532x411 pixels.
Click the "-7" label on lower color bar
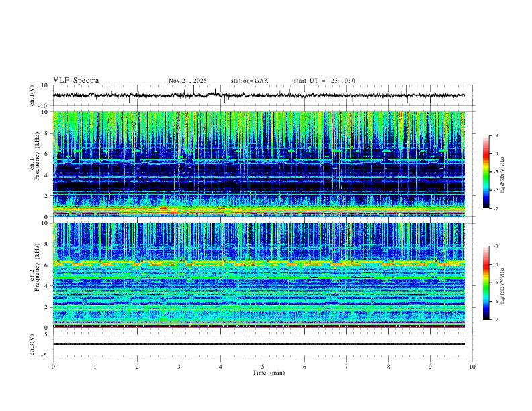point(495,320)
